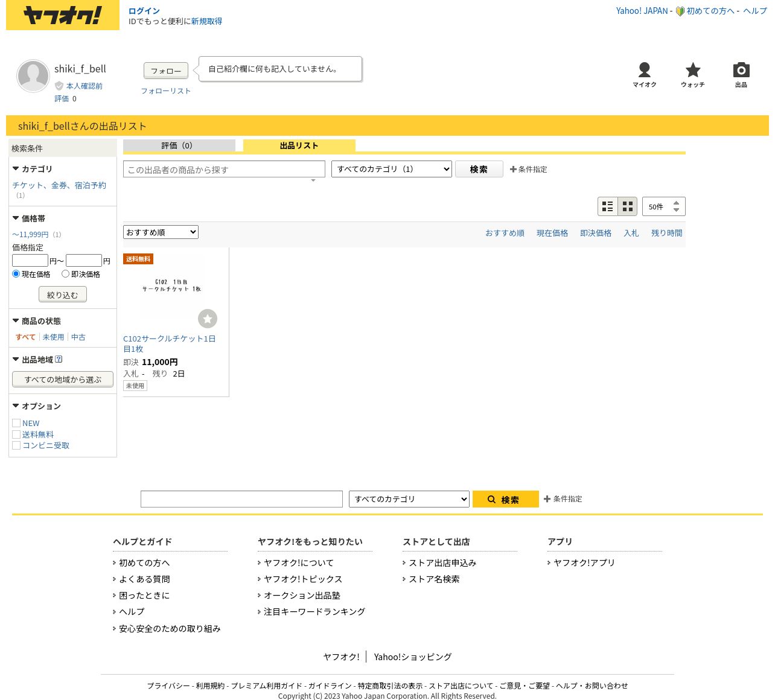Click the beginner mark icon near 初めての方へ
Screen dimensions: 775x700
coord(680,11)
